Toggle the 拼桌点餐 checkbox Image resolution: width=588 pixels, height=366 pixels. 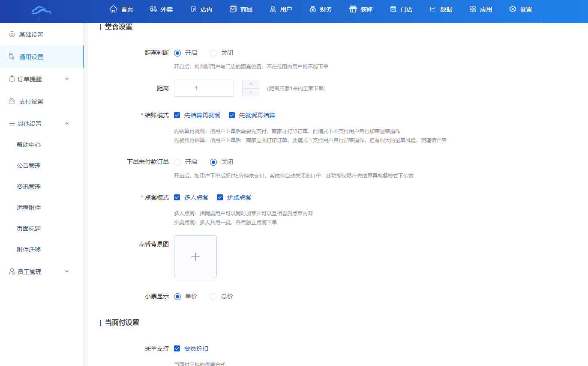coord(220,197)
